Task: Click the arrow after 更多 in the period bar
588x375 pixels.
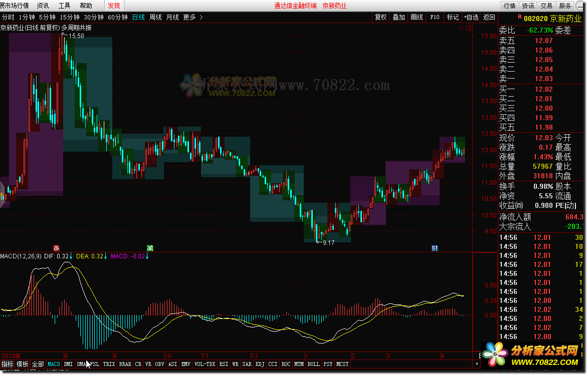Action: pos(202,17)
